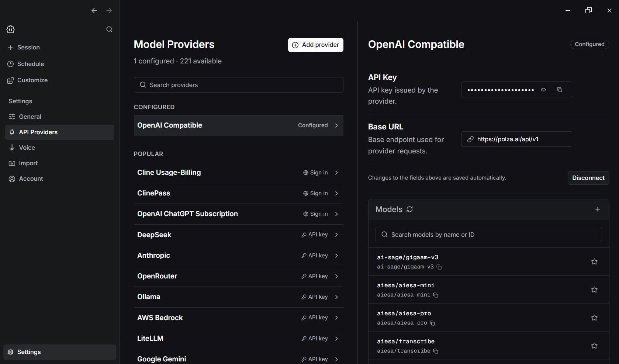
Task: Click Sign in for OpenAI ChatGPT Subscription
Action: point(315,214)
